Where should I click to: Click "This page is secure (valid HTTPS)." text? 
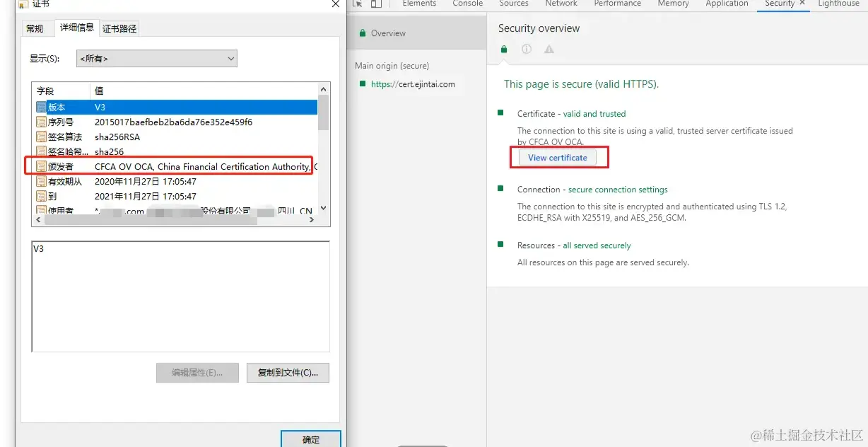[x=581, y=84]
